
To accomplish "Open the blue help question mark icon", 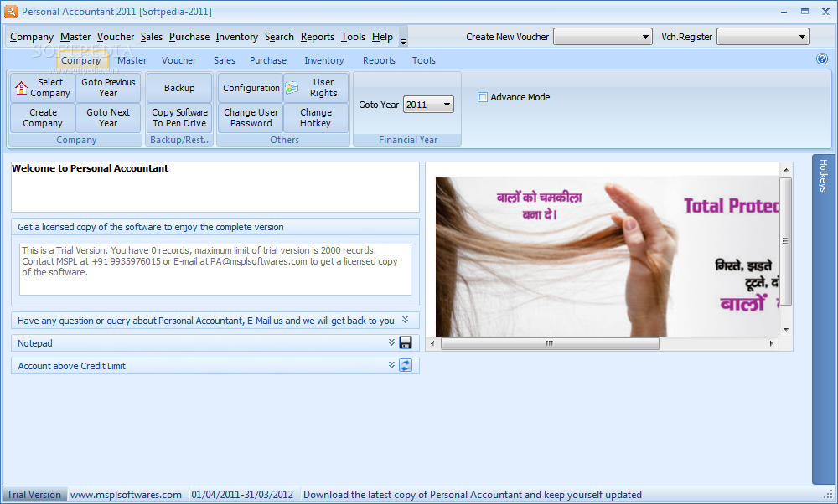I will coord(822,59).
